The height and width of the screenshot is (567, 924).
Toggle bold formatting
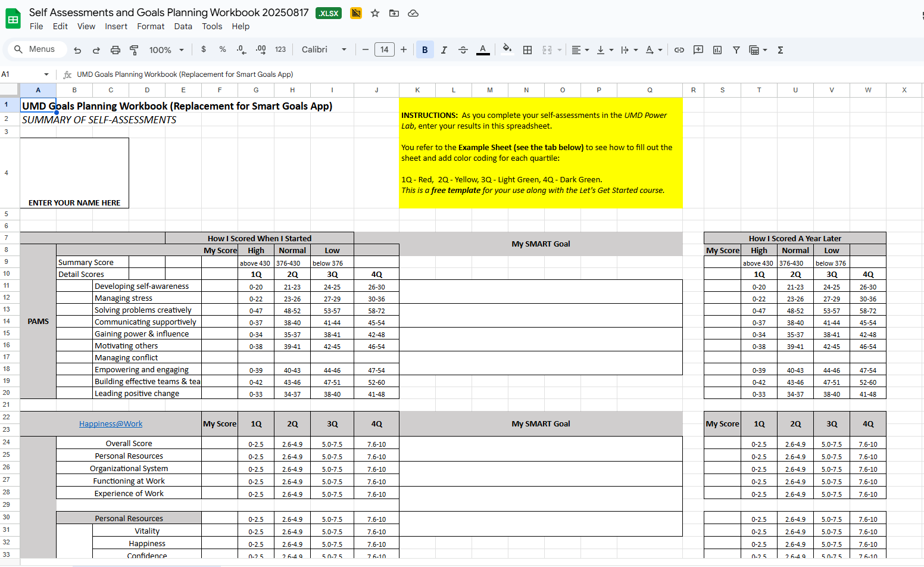pyautogui.click(x=425, y=50)
